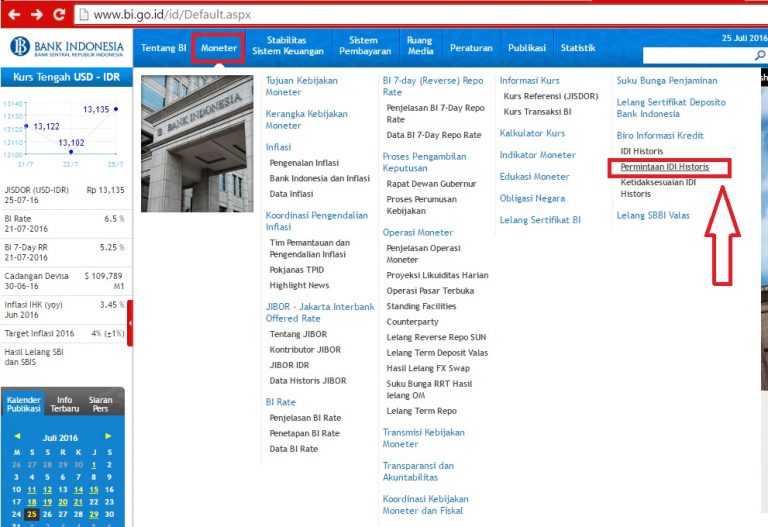The image size is (768, 527).
Task: Reload the page with the refresh icon
Action: (x=59, y=14)
